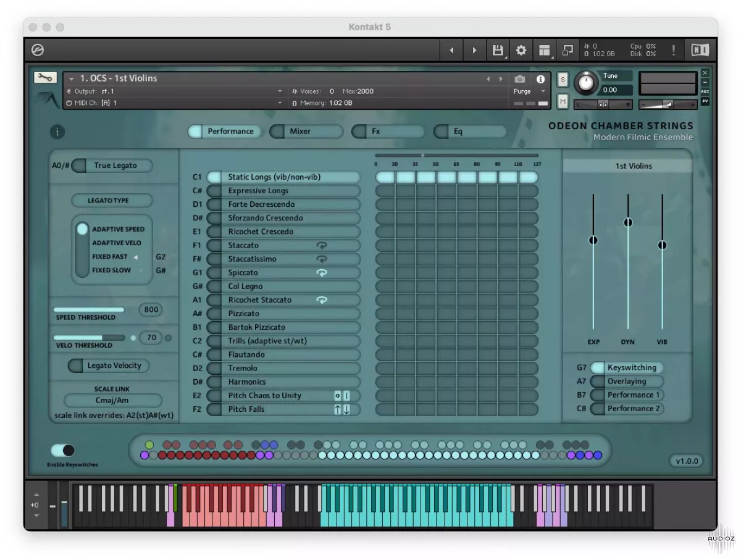Click the version label v1.0.0

687,461
